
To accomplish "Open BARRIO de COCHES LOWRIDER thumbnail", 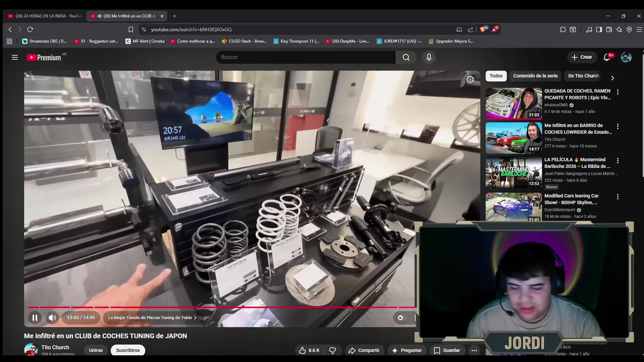I will (x=514, y=138).
